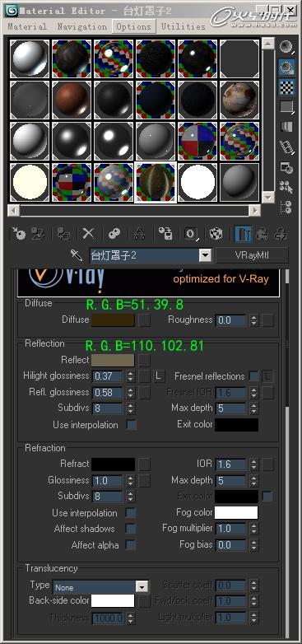Toggle Reflection Use interpolation checkbox
Screen dimensions: 302x644
click(132, 425)
